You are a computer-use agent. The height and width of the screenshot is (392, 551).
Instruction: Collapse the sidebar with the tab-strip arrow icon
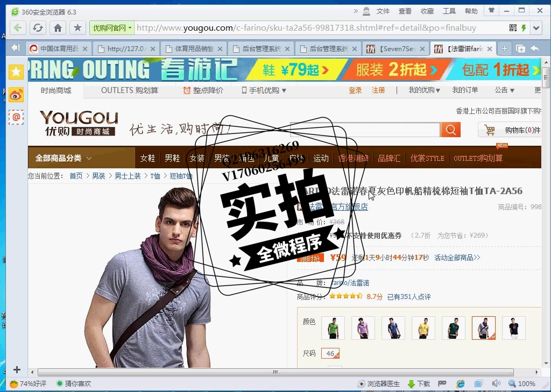coord(15,48)
